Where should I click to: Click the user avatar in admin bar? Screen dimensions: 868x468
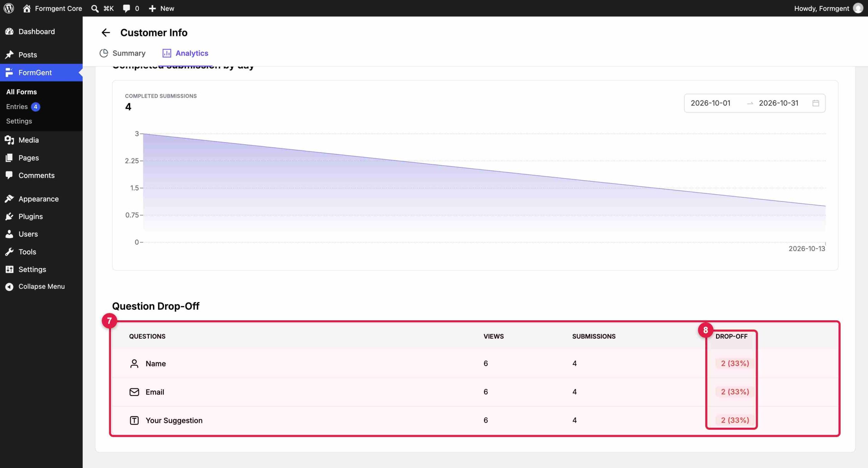pos(858,8)
